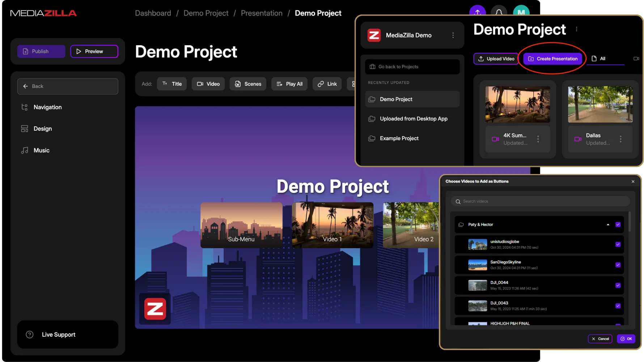644x362 pixels.
Task: Open Live Support help
Action: point(68,334)
